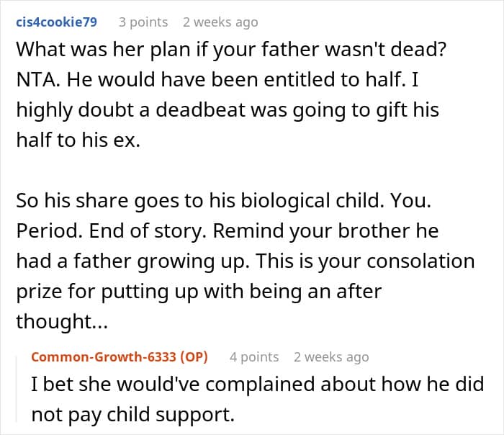Image resolution: width=504 pixels, height=435 pixels.
Task: Click the word 'thought...' ending the comment
Action: (x=62, y=321)
